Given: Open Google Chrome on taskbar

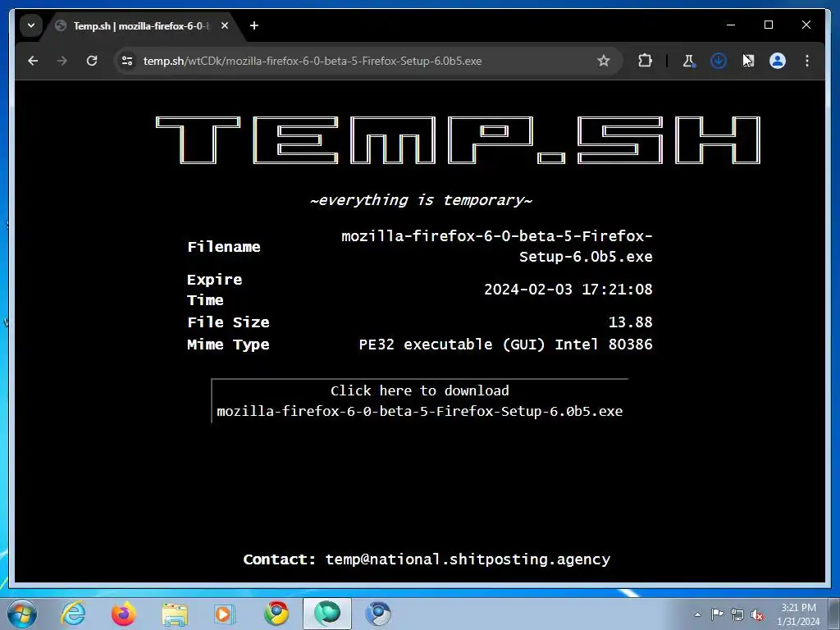Looking at the screenshot, I should (x=276, y=614).
